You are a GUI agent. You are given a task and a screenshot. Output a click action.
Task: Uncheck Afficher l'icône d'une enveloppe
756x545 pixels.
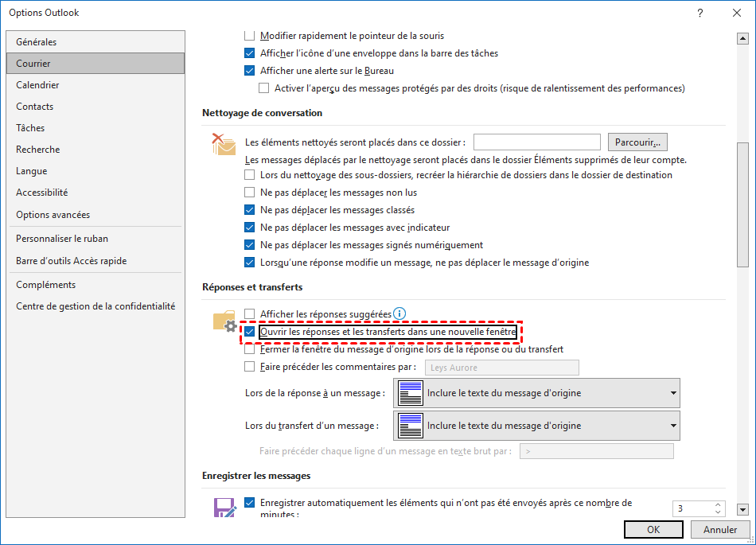(249, 53)
